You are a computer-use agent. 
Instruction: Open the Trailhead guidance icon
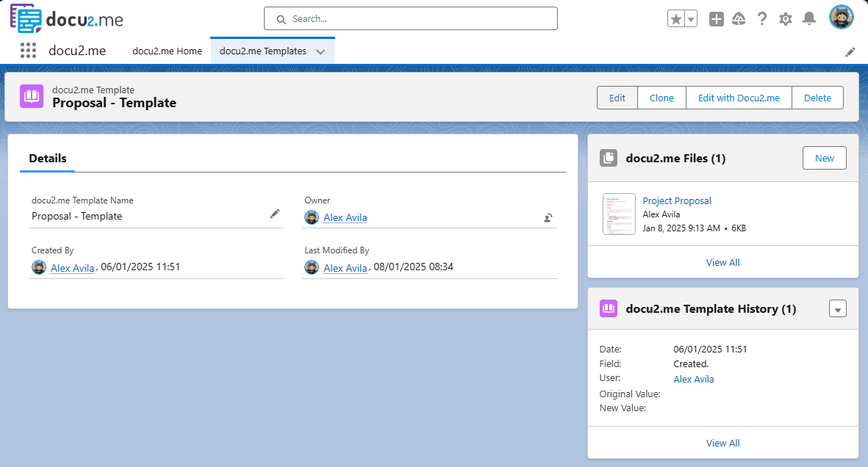pos(739,19)
